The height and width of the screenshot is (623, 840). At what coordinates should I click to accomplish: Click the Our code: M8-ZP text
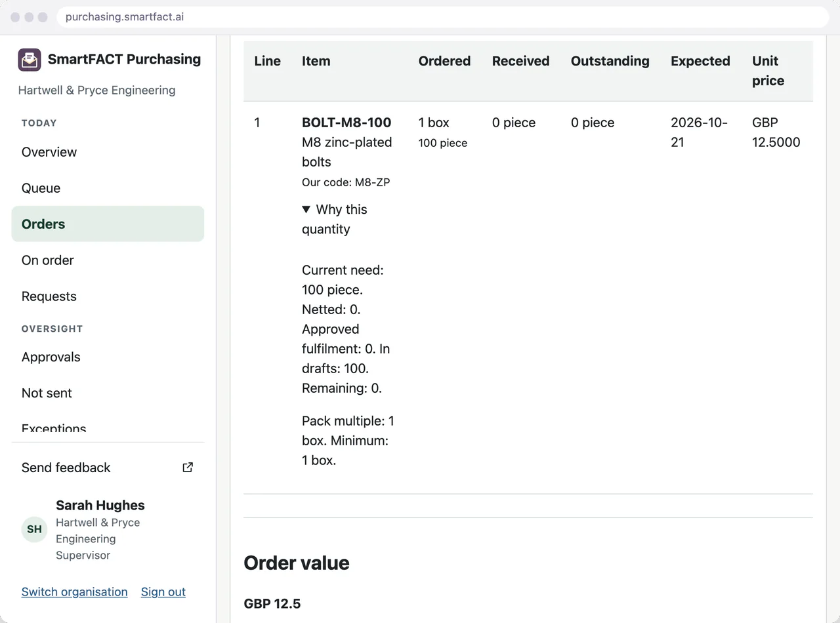(x=346, y=182)
